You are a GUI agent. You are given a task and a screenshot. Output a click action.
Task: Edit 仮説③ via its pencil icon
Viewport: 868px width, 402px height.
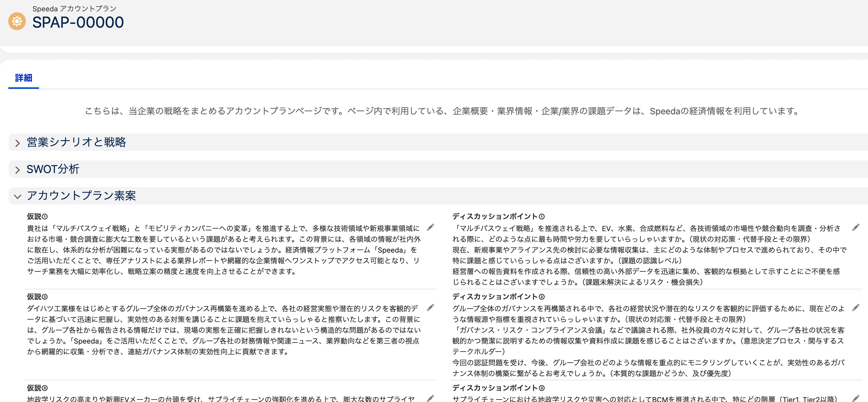[x=430, y=398]
